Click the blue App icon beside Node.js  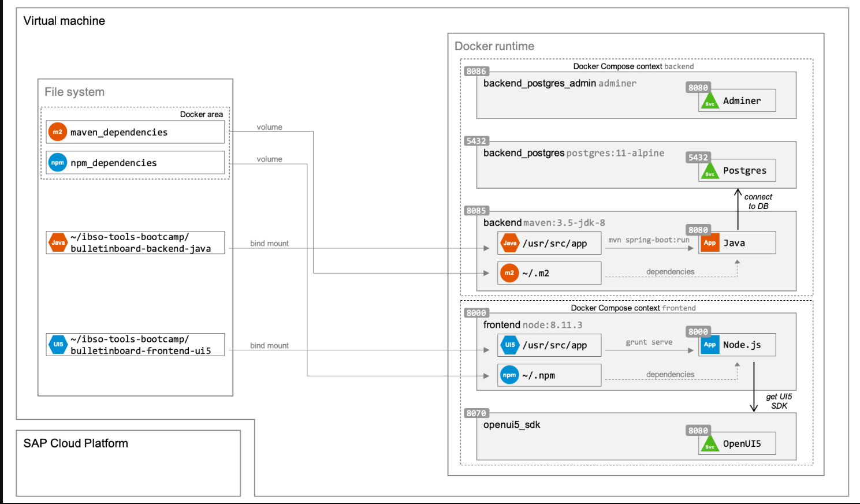pyautogui.click(x=710, y=345)
